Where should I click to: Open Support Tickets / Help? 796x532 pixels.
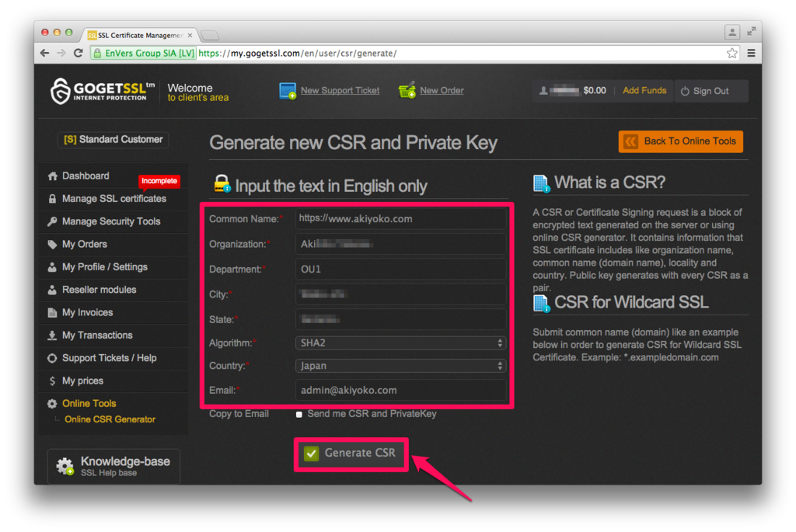click(109, 358)
